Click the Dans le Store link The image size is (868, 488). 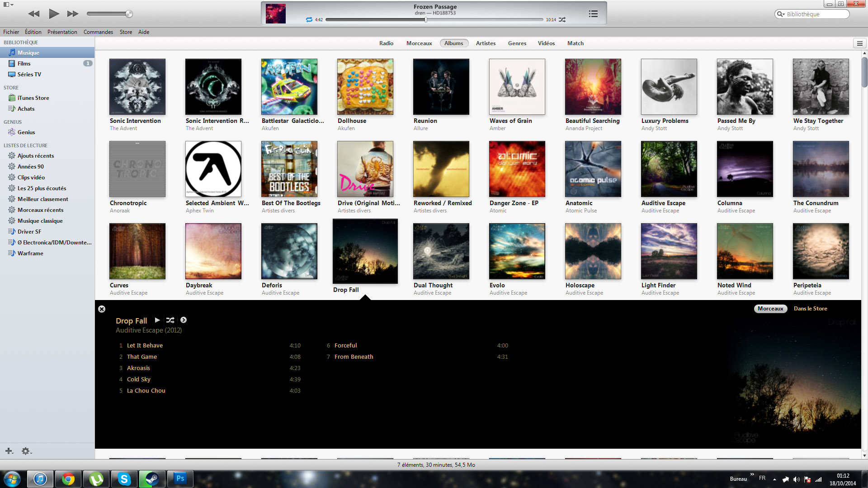tap(811, 309)
